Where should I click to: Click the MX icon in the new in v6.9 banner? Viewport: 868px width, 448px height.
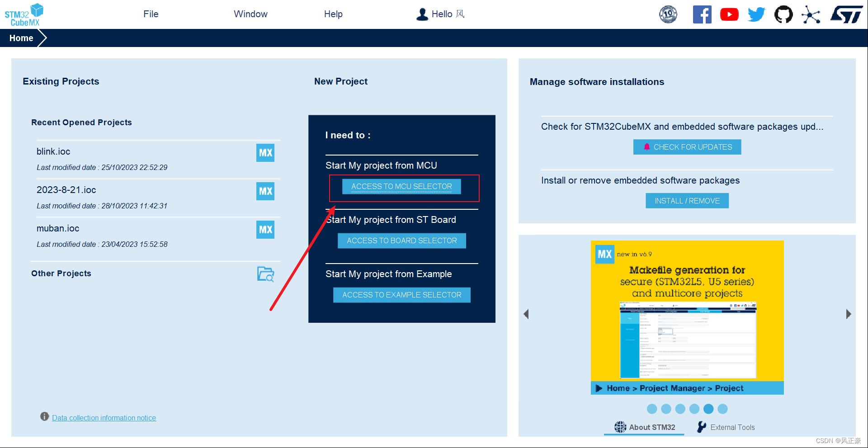(x=604, y=254)
